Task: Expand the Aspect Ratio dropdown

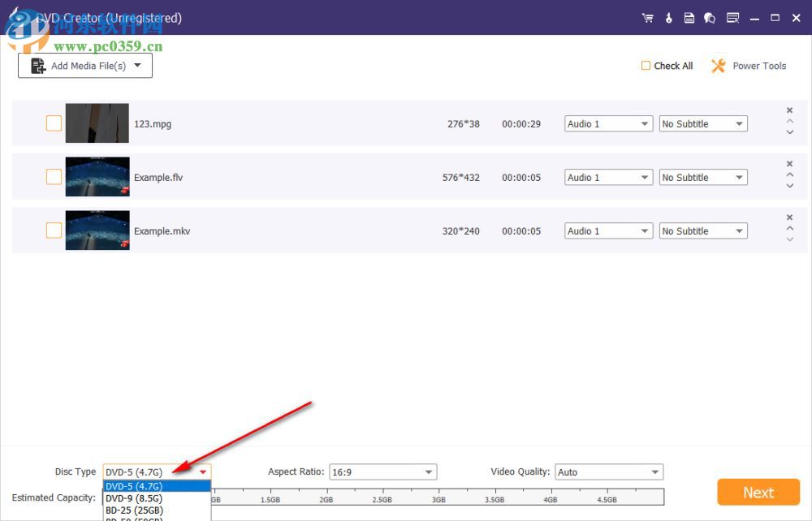Action: [x=382, y=471]
